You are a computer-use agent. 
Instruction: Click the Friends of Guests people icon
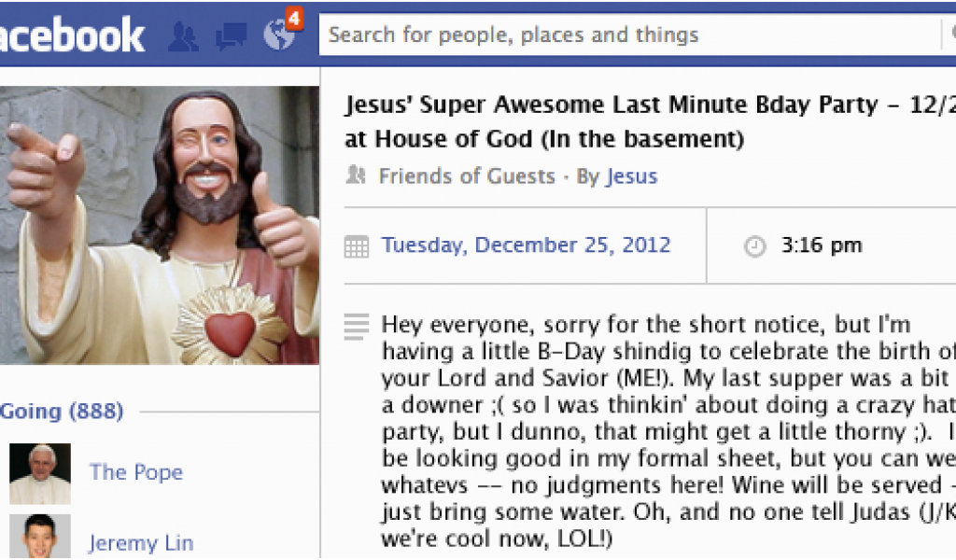click(x=356, y=175)
